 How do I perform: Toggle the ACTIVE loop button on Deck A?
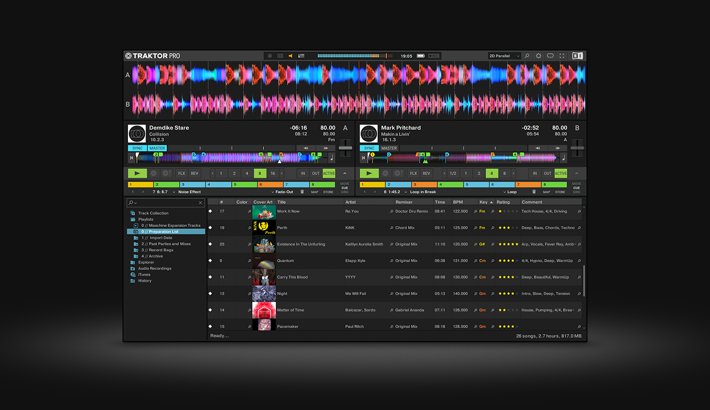point(329,173)
